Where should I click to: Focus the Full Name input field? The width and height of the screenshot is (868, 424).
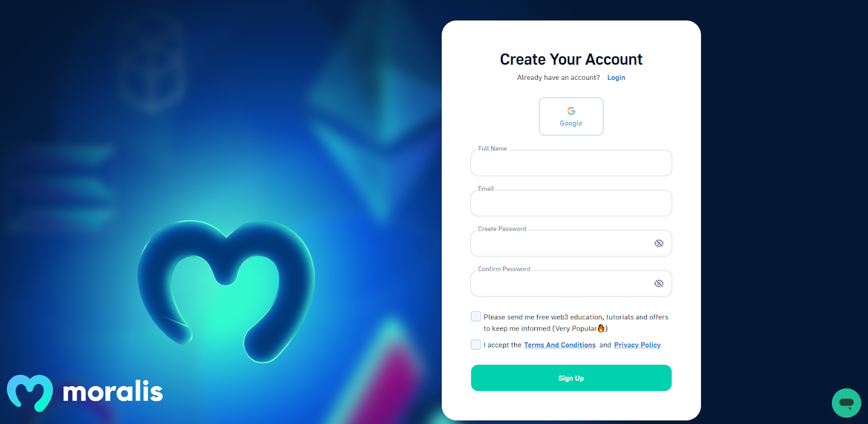pos(571,163)
